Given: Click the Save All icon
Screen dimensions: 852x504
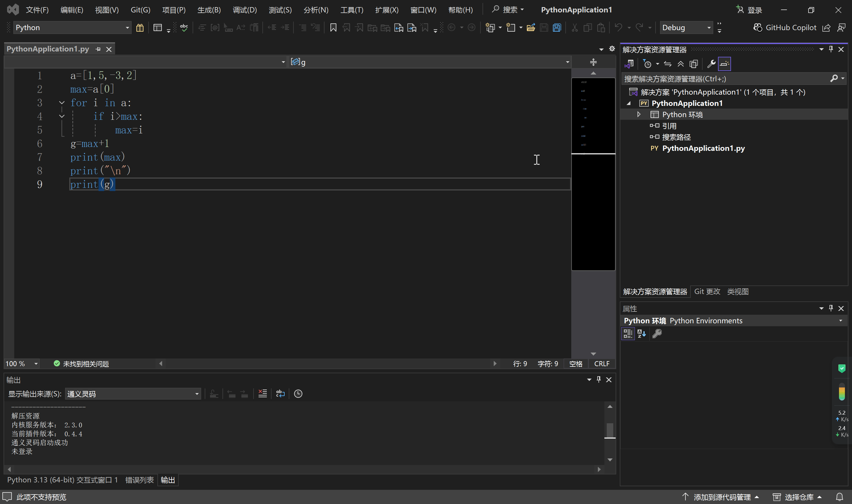Looking at the screenshot, I should coord(557,28).
